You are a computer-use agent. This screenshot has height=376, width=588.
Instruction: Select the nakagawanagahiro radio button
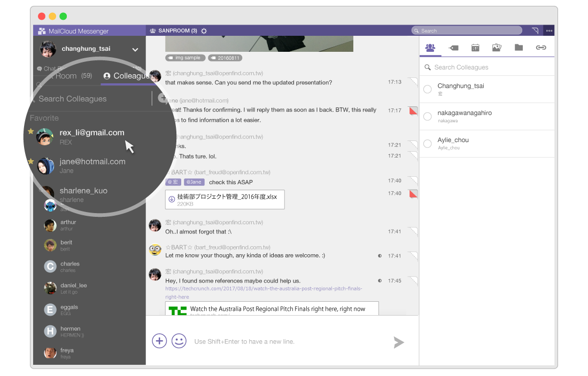428,116
